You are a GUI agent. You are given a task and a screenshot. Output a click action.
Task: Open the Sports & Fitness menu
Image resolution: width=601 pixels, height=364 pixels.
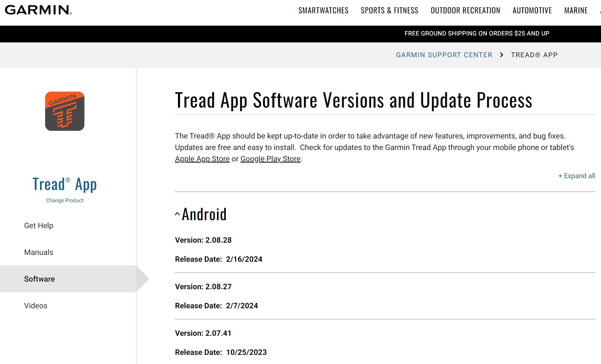[x=389, y=10]
